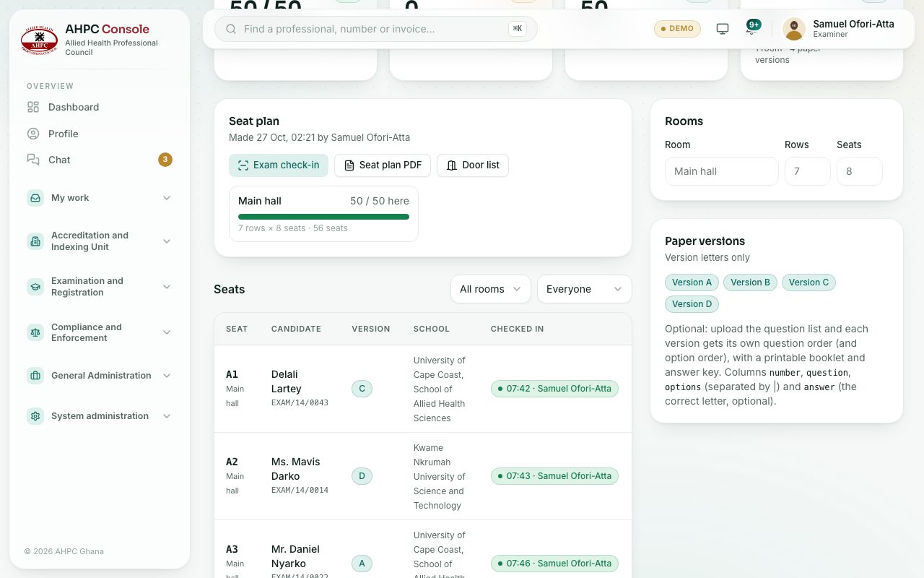Click the 07:43 checked-in status pill
This screenshot has width=924, height=578.
554,476
